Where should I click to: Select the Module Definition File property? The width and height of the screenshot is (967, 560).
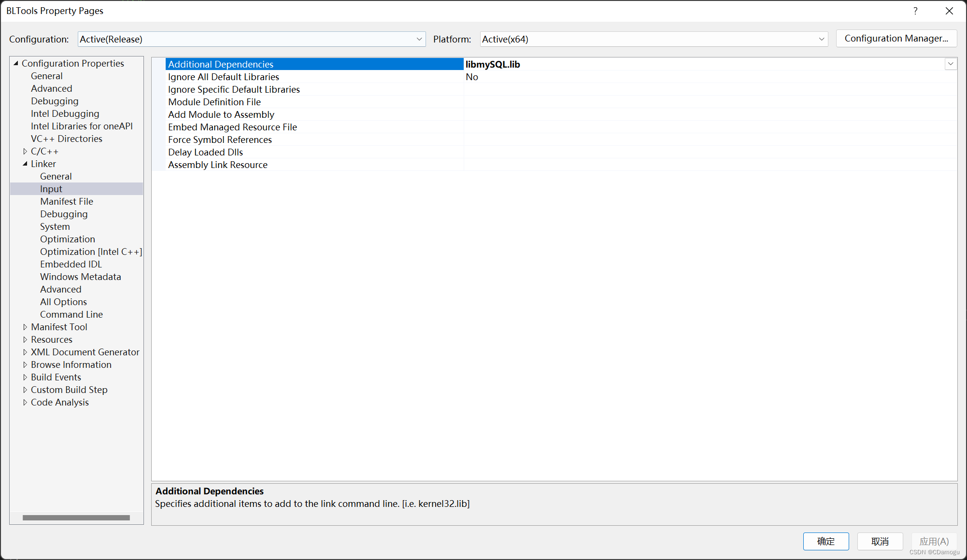pyautogui.click(x=214, y=102)
